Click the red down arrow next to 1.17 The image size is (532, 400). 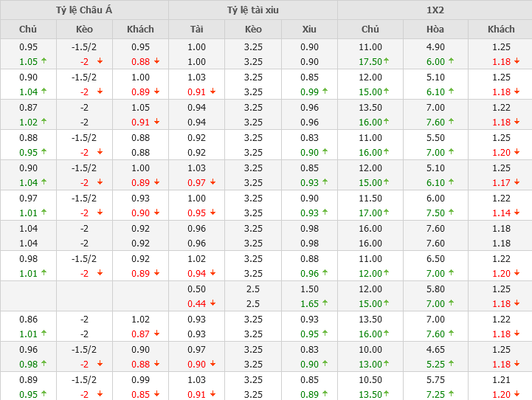click(x=516, y=182)
